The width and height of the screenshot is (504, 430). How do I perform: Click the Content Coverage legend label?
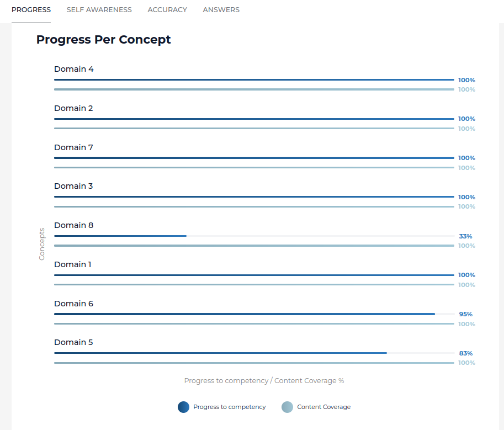(x=323, y=407)
